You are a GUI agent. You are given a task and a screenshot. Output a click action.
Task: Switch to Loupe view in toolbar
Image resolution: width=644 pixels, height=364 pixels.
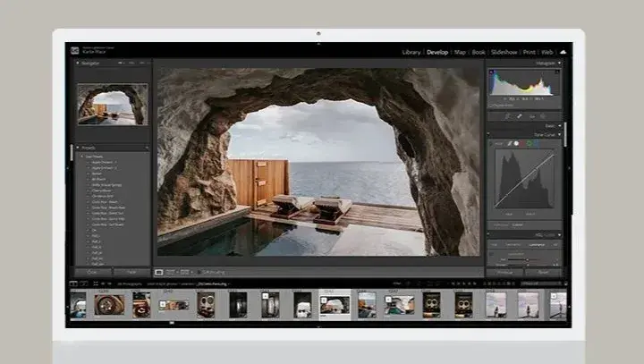159,272
